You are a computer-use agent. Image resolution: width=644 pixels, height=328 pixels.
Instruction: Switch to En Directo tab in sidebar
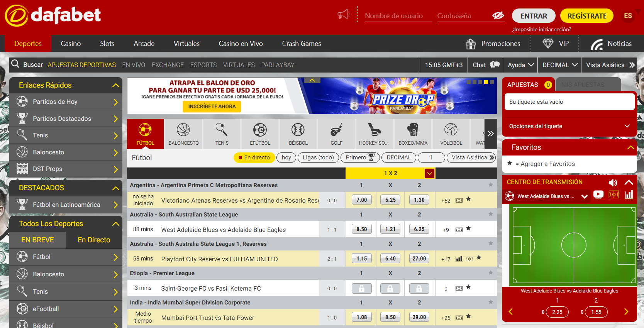94,240
